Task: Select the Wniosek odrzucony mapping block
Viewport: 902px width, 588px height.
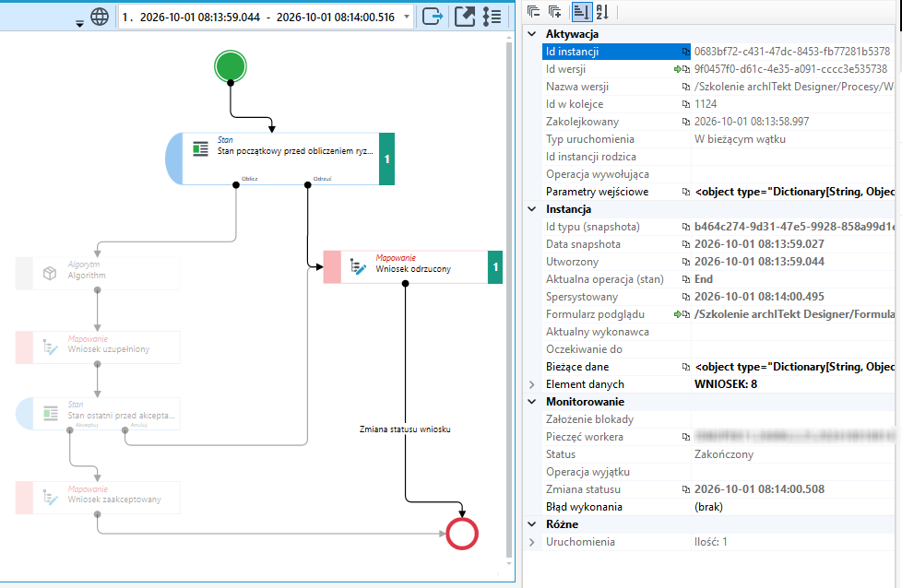Action: (413, 267)
